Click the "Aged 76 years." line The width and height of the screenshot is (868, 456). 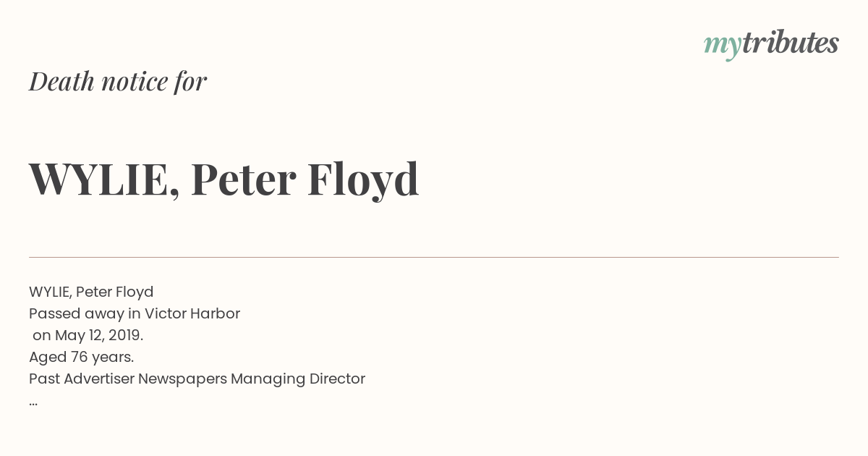[x=82, y=358]
